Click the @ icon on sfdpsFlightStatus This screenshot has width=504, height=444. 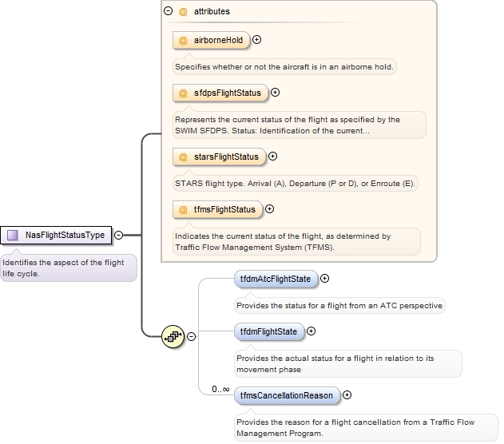point(183,93)
